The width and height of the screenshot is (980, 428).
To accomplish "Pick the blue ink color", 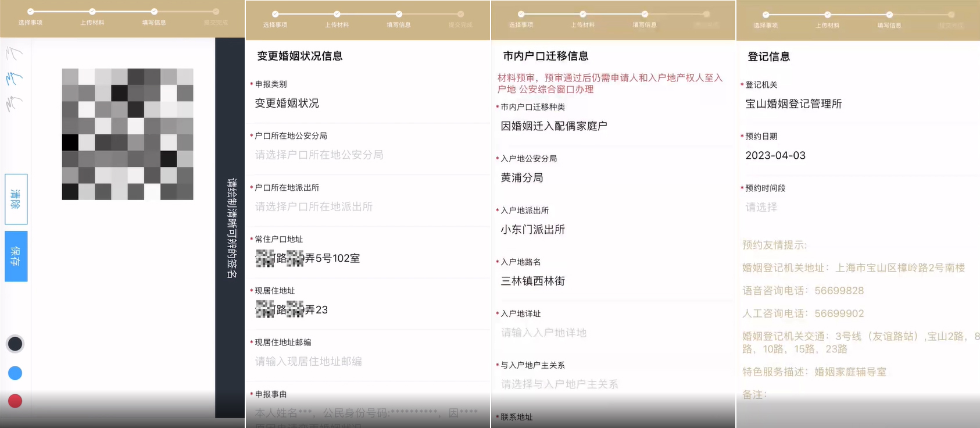I will 15,373.
